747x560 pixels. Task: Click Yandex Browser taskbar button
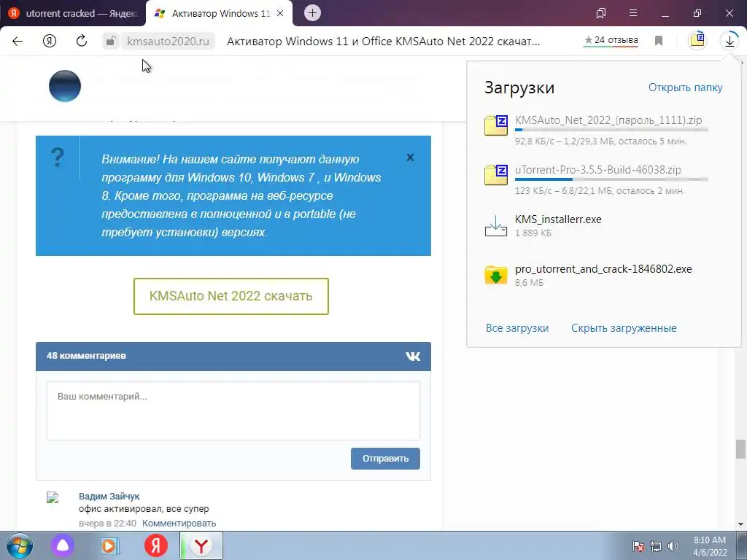pyautogui.click(x=201, y=545)
